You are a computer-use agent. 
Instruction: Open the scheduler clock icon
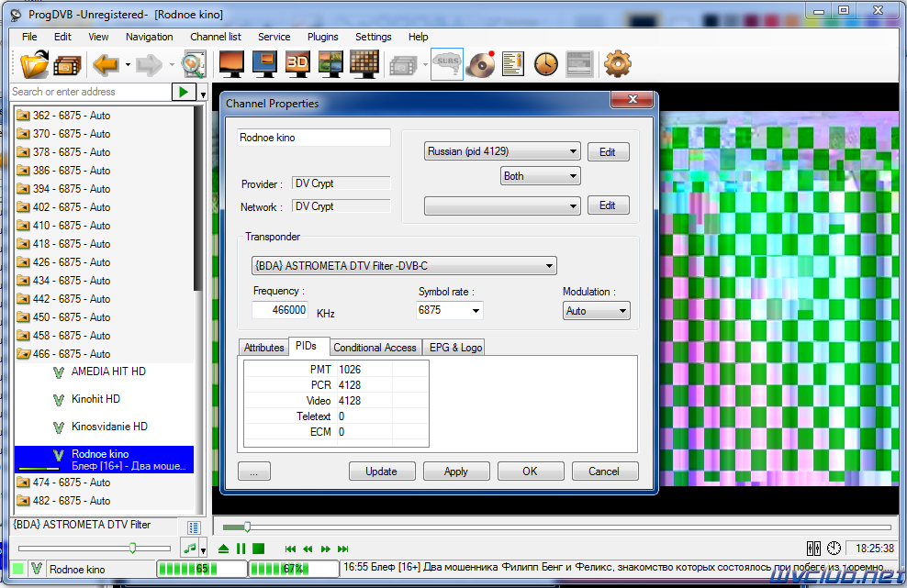(x=545, y=64)
